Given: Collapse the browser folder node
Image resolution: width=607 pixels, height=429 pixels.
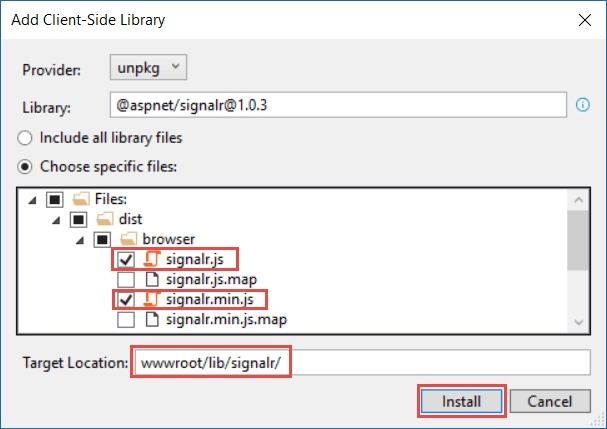Looking at the screenshot, I should pyautogui.click(x=80, y=240).
